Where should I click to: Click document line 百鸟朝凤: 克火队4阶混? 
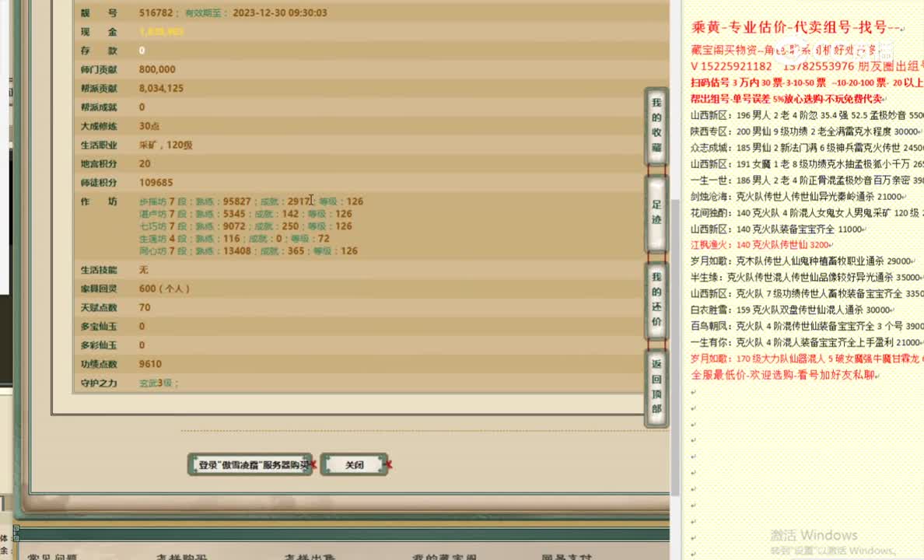(x=807, y=325)
